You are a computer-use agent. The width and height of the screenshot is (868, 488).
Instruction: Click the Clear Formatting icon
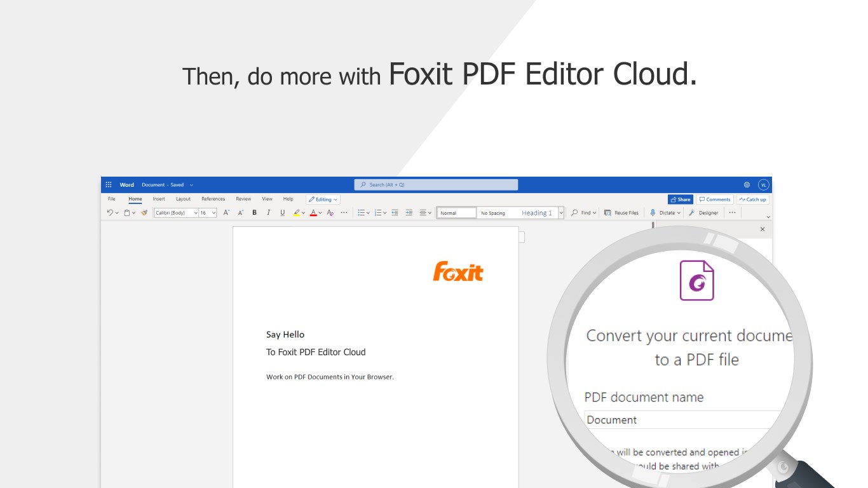click(330, 213)
